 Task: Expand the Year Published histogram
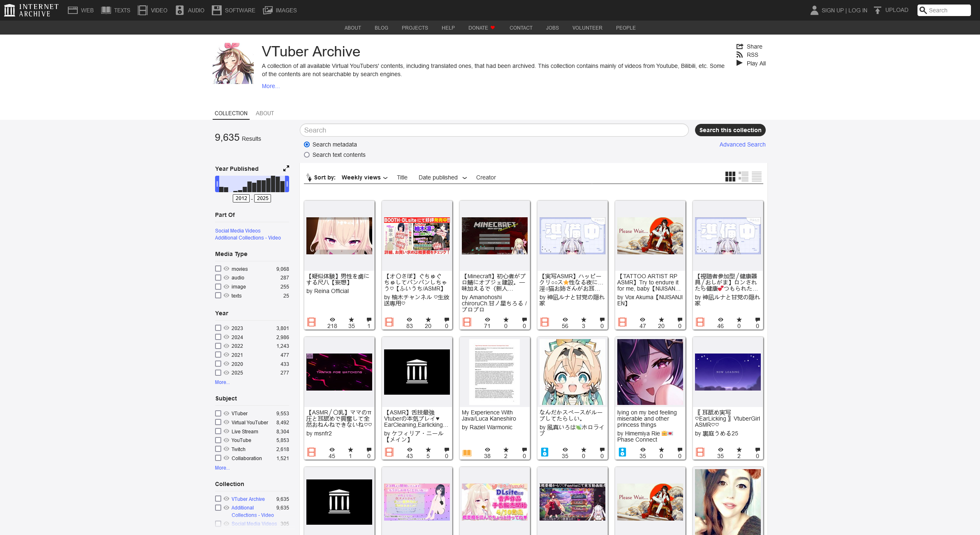click(286, 168)
